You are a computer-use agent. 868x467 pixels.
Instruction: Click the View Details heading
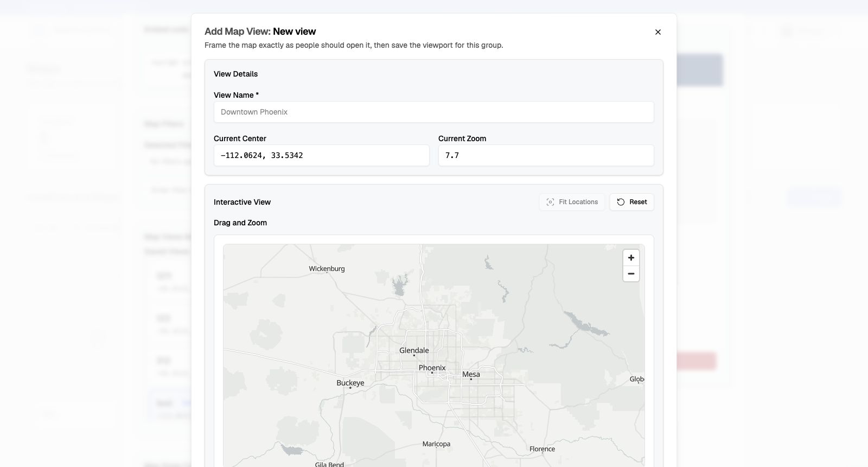(235, 74)
